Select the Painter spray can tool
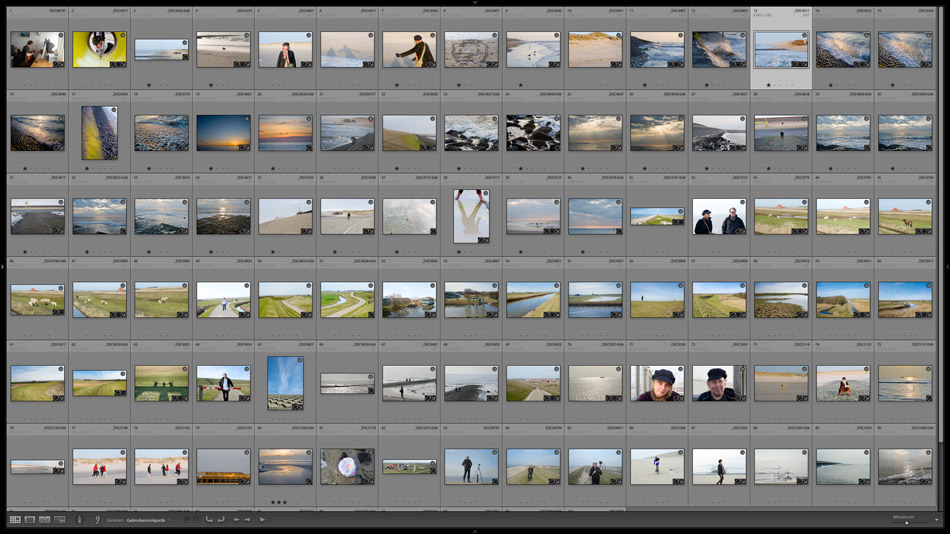Viewport: 950px width, 534px height. coord(80,520)
